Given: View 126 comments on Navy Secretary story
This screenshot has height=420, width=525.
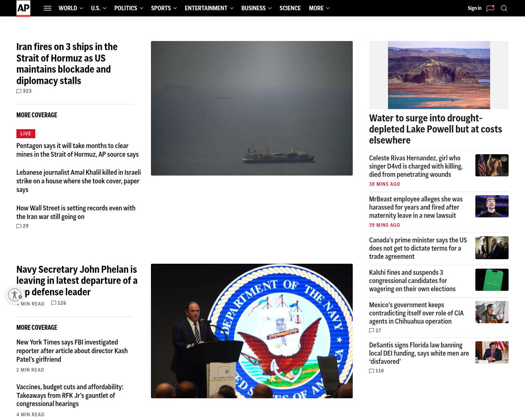Looking at the screenshot, I should [59, 303].
